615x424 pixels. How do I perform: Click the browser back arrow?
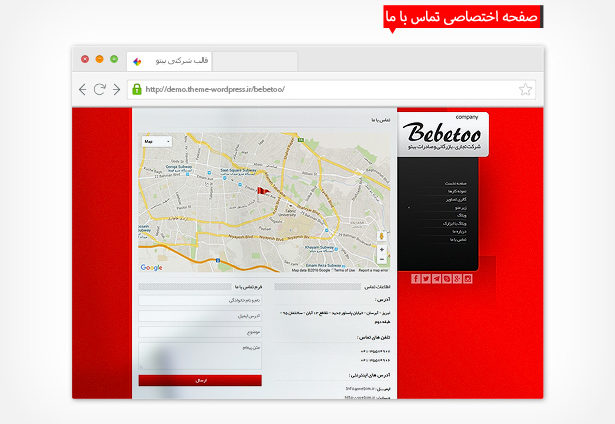[x=83, y=89]
